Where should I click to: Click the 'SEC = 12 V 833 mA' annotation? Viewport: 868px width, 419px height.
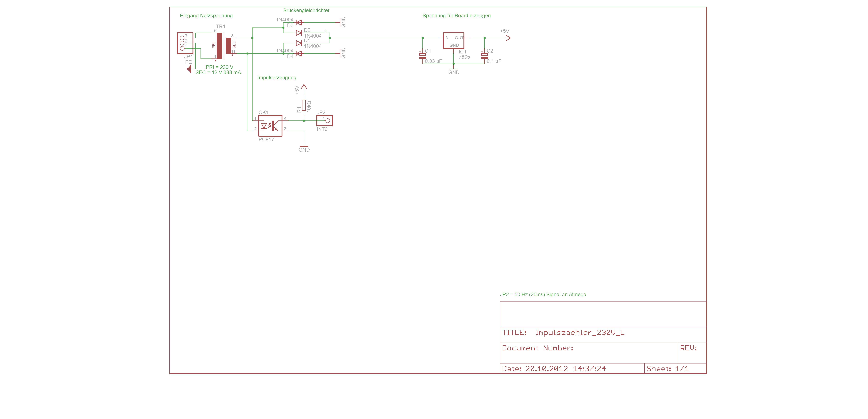point(218,72)
